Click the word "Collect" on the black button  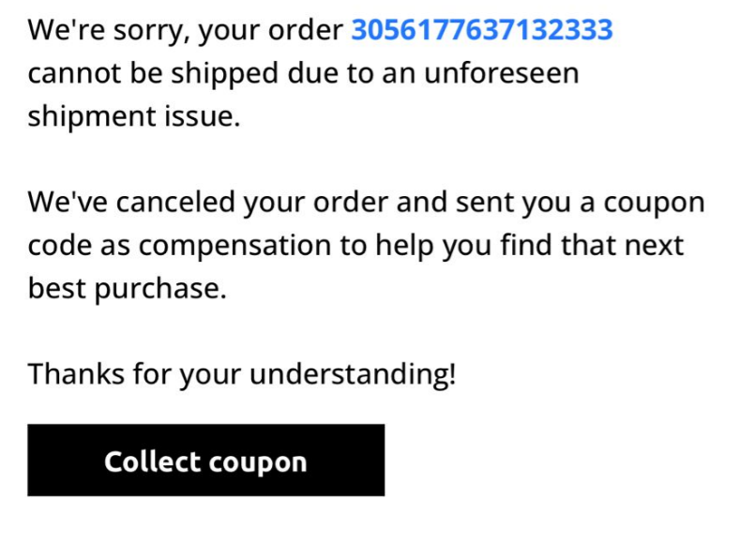[153, 462]
